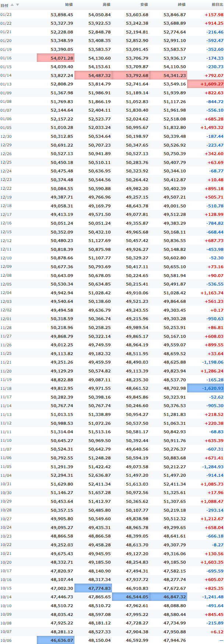Select the change value +1,085.73
Screen dimensions: 224x644
[x=212, y=484]
